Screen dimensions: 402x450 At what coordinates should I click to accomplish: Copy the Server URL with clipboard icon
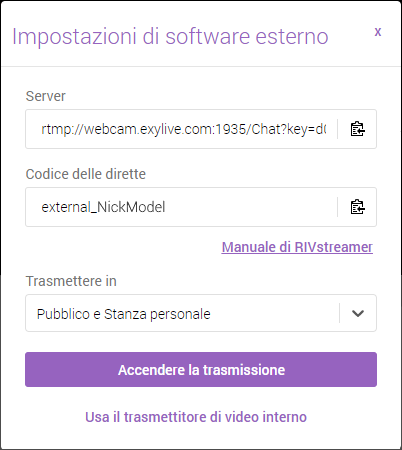pos(357,129)
